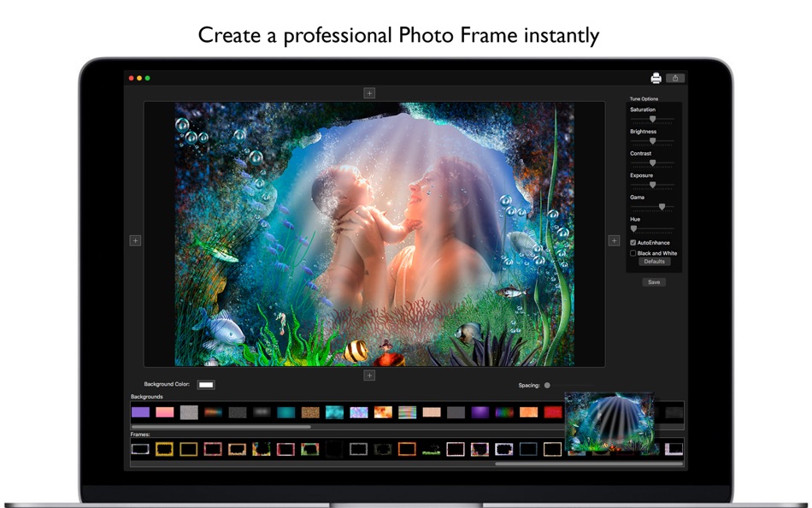Enable the Black and White checkbox
Viewport: 812px width, 508px height.
[x=633, y=253]
